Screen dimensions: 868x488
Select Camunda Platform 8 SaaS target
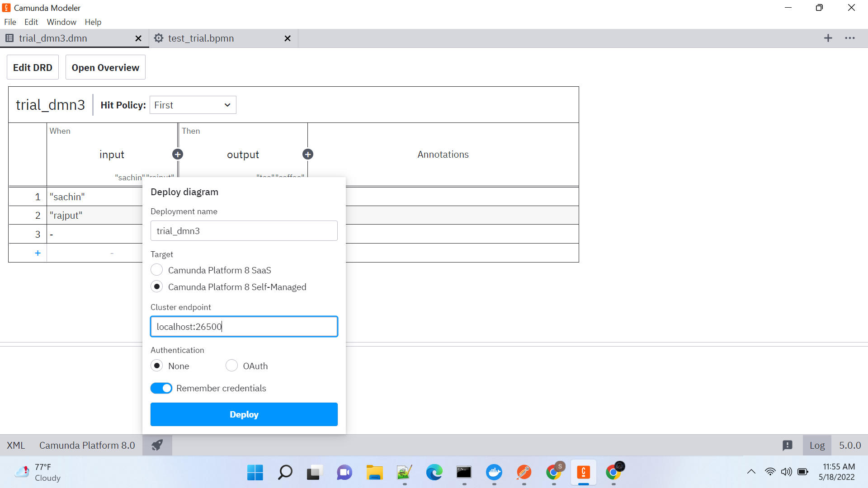pyautogui.click(x=157, y=270)
